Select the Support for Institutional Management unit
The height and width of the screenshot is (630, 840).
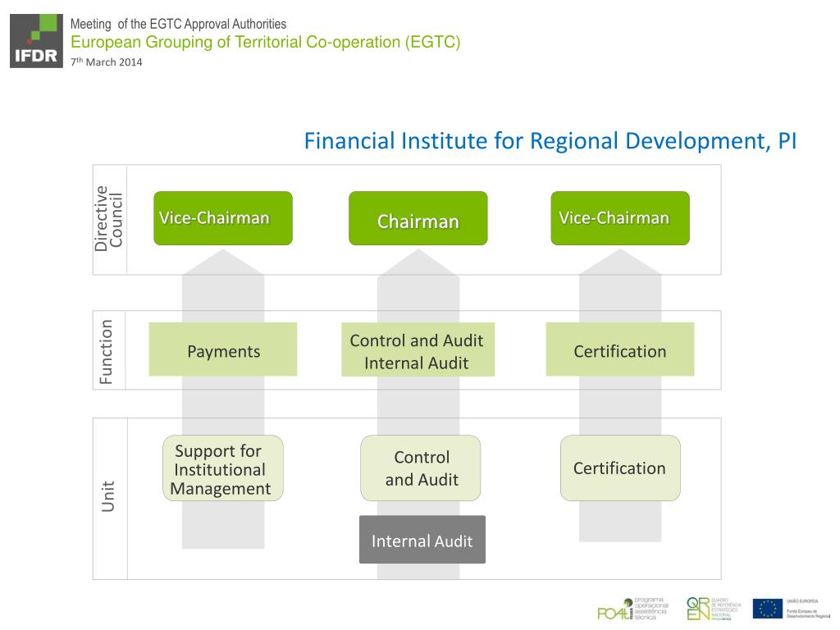[223, 468]
